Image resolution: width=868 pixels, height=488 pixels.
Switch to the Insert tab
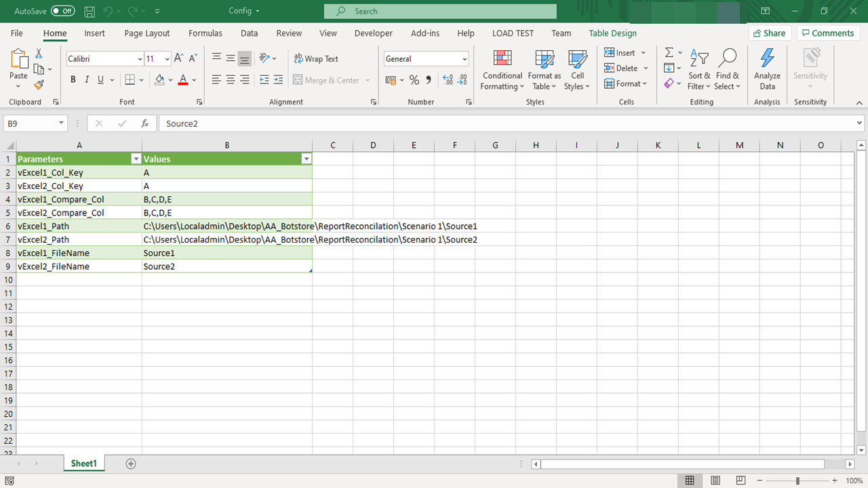click(94, 33)
